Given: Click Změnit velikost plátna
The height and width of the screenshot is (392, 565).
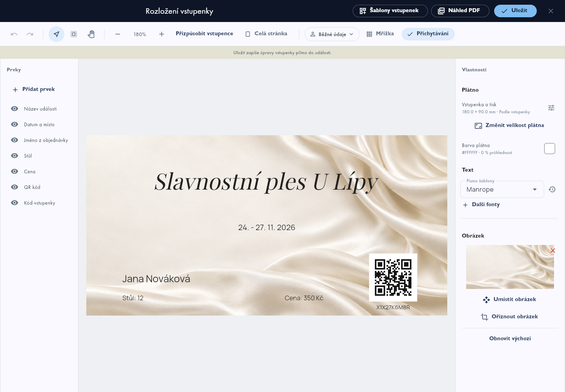Looking at the screenshot, I should (510, 125).
